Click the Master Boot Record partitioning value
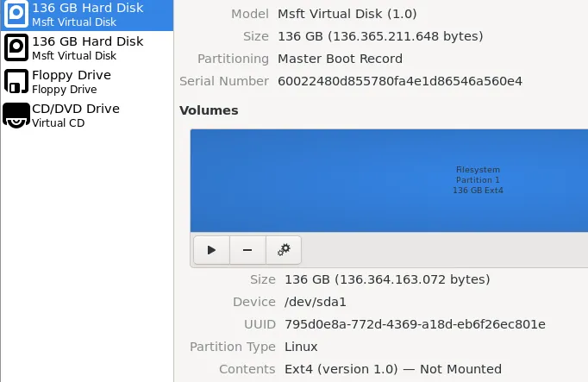Viewport: 588px width, 382px height. pyautogui.click(x=340, y=59)
